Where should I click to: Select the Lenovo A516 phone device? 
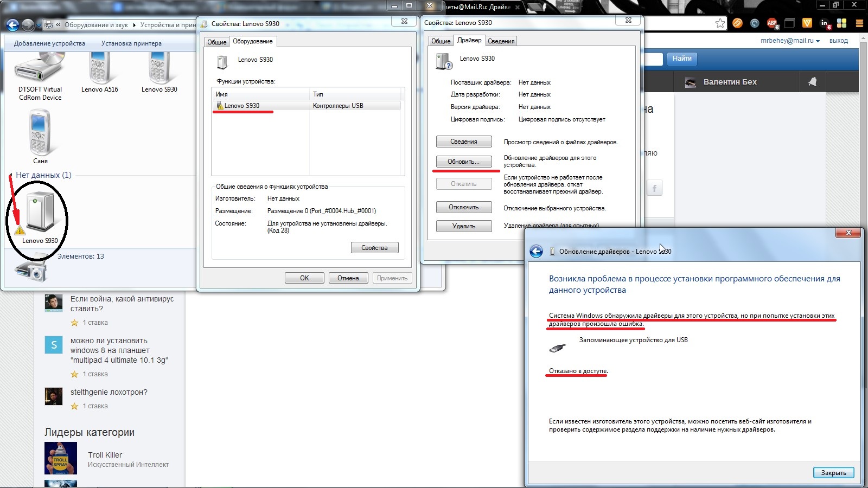click(x=99, y=72)
